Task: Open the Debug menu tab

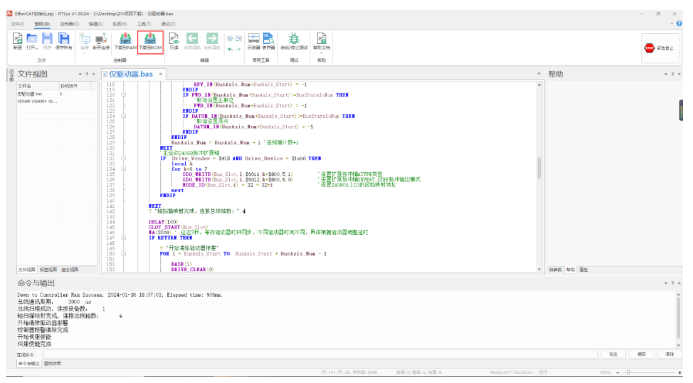Action: (x=168, y=24)
